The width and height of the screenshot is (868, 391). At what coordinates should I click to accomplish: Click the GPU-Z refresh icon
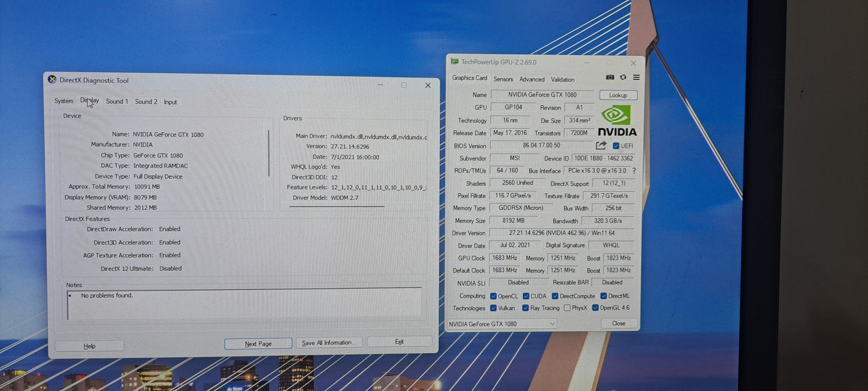(623, 78)
